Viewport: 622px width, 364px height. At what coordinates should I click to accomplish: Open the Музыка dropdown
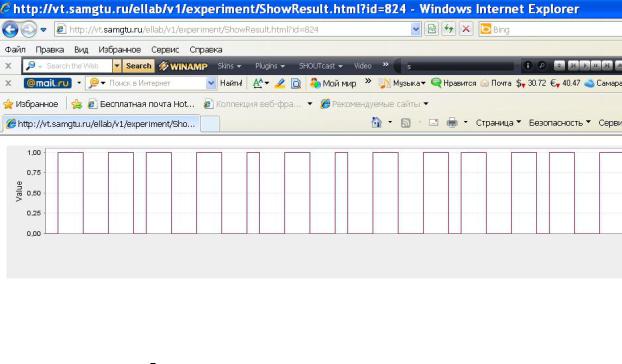pos(402,83)
